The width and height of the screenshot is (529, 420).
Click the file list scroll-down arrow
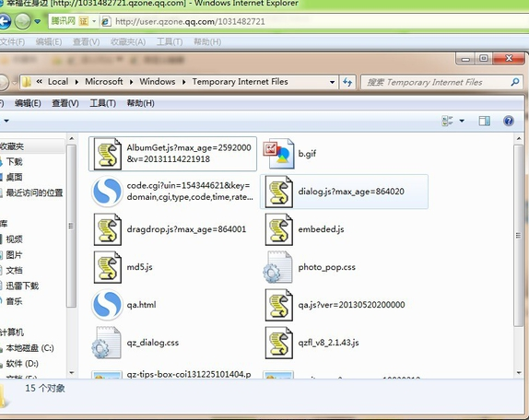519,373
